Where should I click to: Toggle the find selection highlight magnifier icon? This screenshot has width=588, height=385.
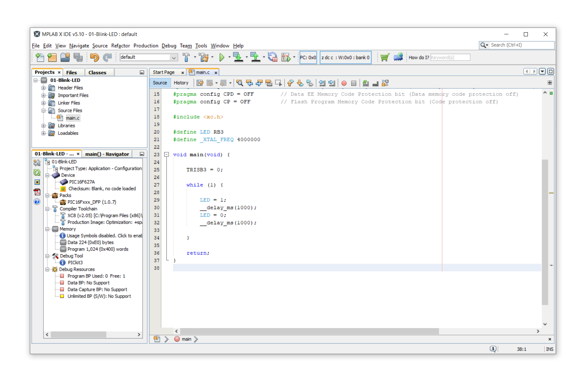point(240,83)
